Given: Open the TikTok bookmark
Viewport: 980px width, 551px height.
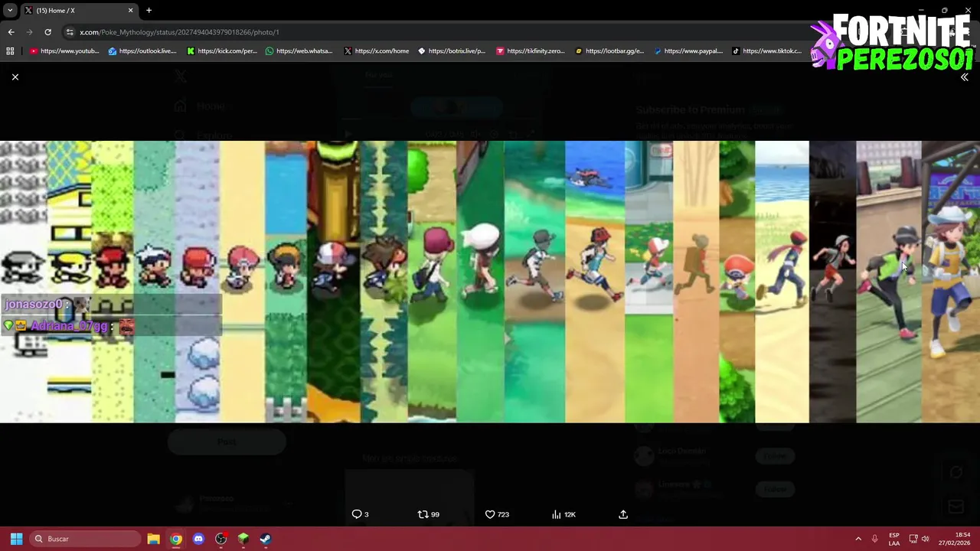Looking at the screenshot, I should (766, 51).
